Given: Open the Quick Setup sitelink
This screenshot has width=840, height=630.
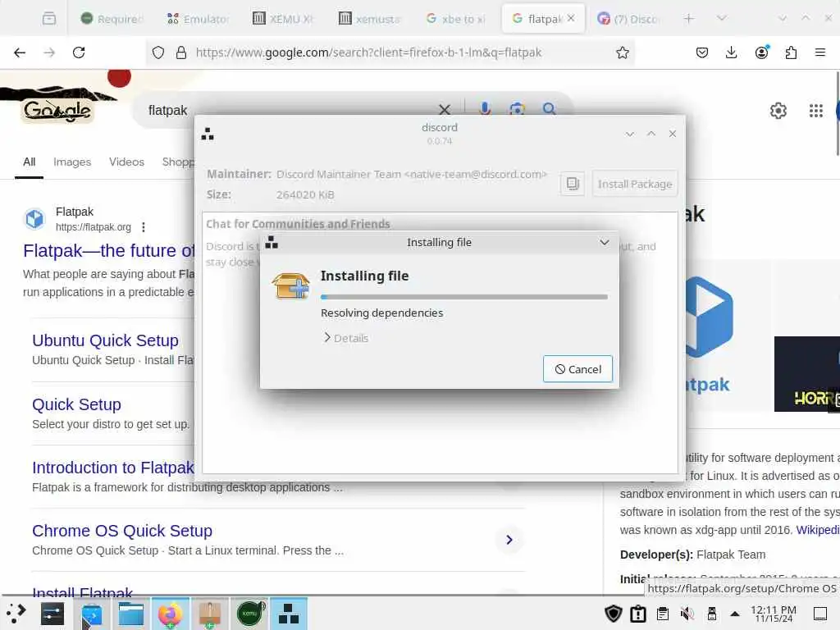Looking at the screenshot, I should tap(76, 404).
